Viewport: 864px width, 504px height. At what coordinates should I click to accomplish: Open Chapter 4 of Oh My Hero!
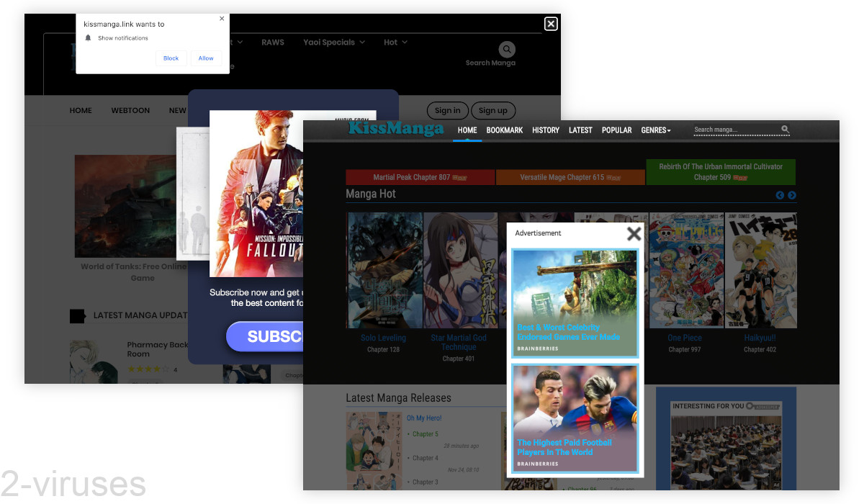(x=426, y=458)
